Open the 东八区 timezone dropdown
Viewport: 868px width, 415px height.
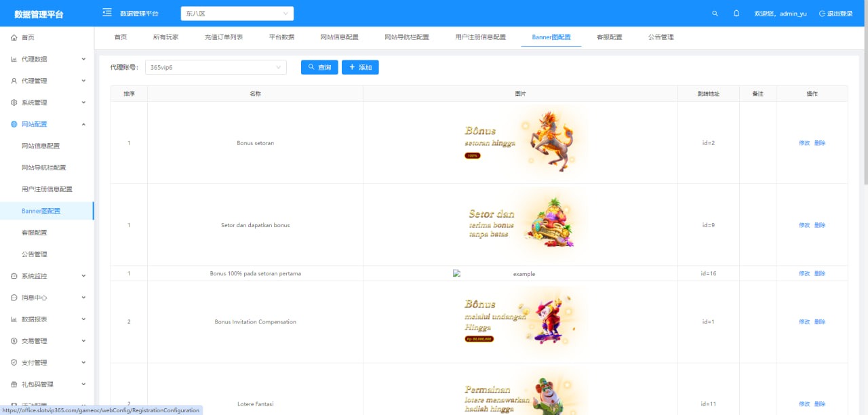pyautogui.click(x=237, y=14)
